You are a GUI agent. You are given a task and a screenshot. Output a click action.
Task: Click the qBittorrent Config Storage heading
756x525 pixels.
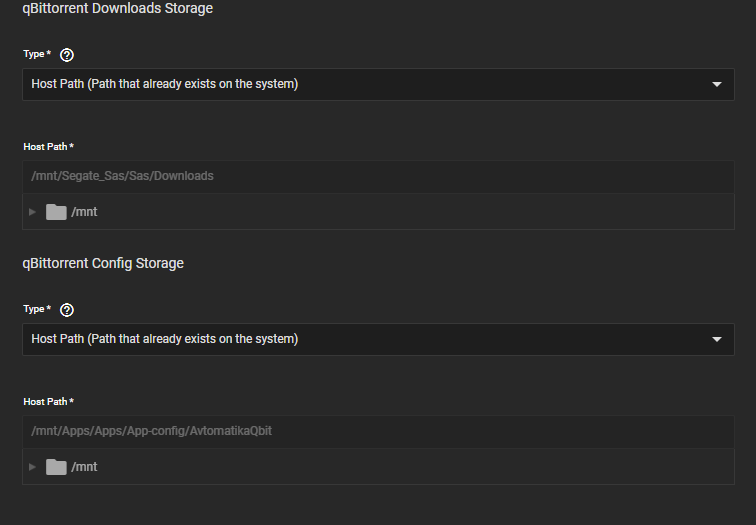click(103, 264)
